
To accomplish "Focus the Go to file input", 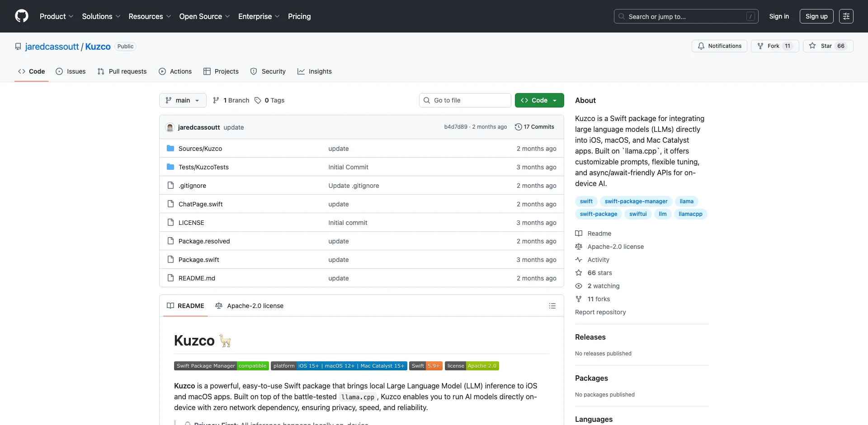I will [465, 100].
